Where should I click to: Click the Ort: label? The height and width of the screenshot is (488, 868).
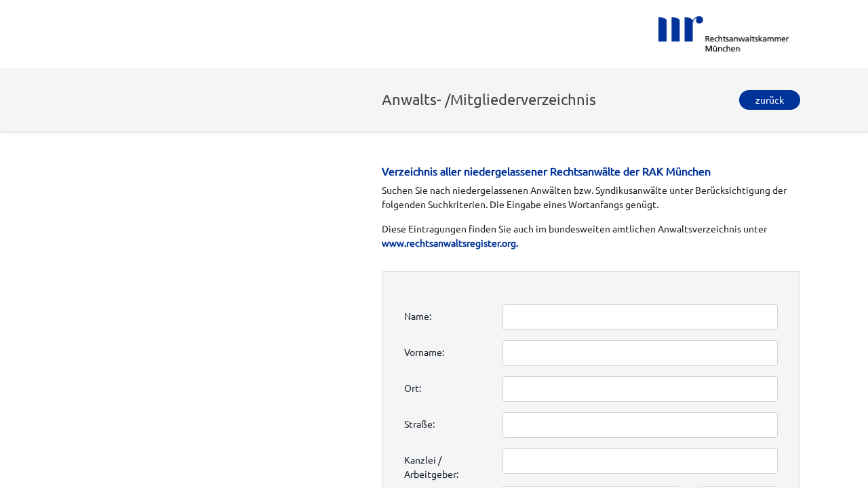[413, 388]
